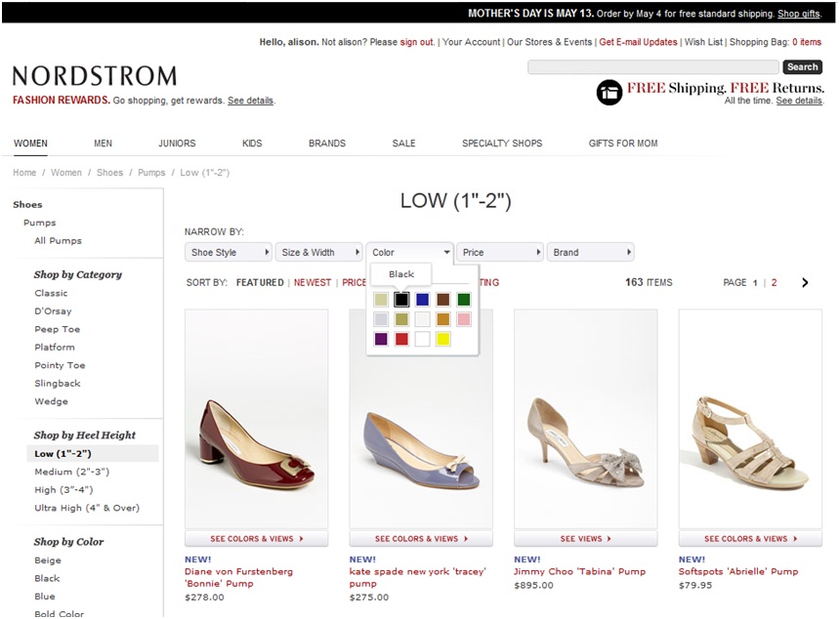840x619 pixels.
Task: Expand the Brand filter dropdown
Action: coord(590,253)
